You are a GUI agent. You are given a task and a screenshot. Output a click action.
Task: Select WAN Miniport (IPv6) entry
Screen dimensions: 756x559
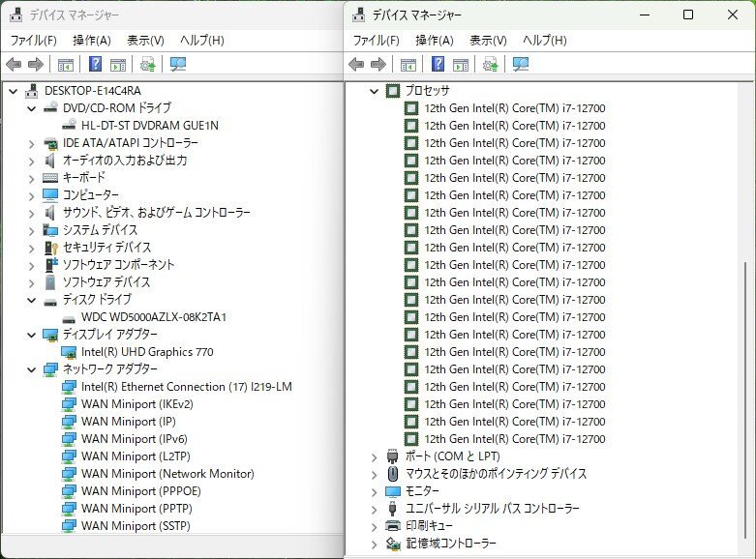pos(134,439)
